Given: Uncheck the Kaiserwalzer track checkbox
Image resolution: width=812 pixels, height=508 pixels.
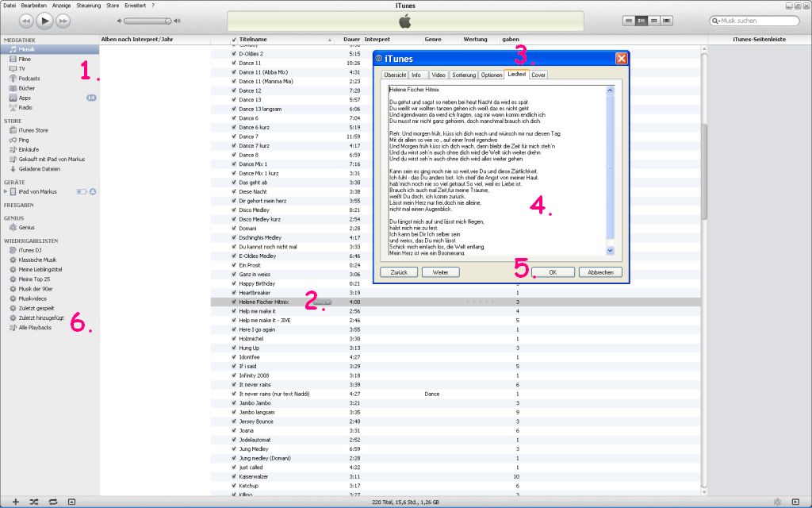Looking at the screenshot, I should click(234, 477).
